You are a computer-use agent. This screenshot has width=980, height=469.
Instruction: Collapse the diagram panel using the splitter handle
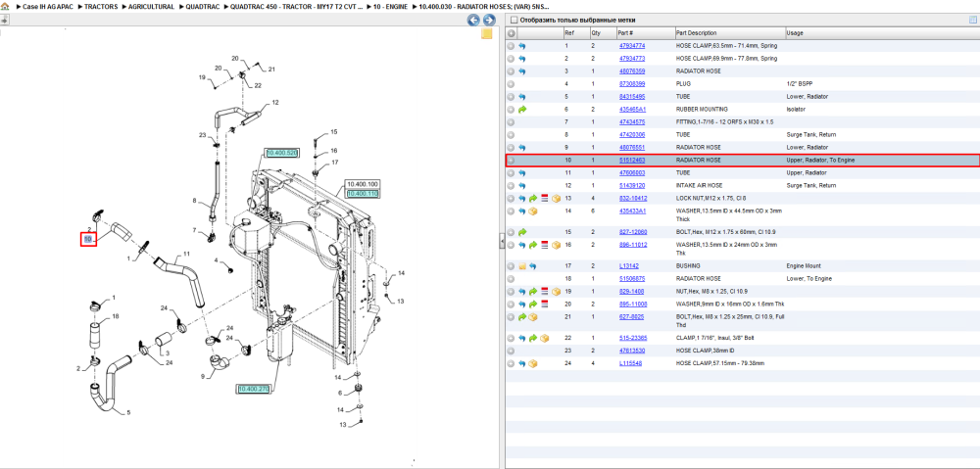click(501, 242)
